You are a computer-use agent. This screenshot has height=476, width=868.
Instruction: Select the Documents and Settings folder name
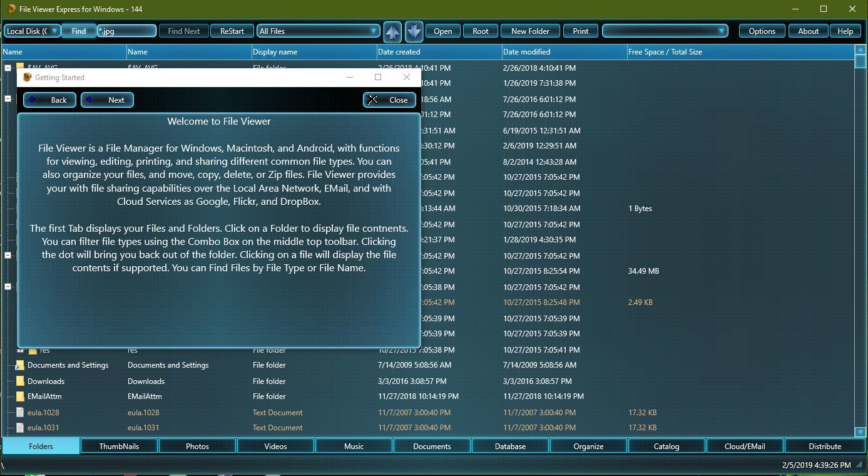coord(68,365)
